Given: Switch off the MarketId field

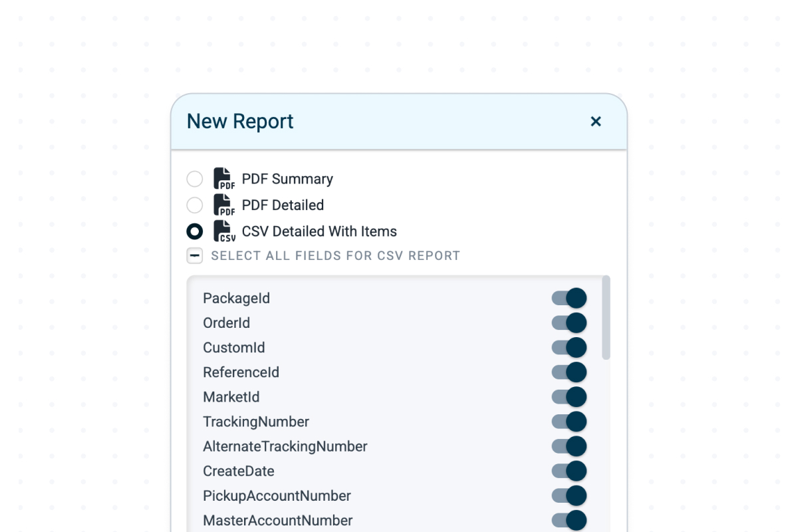Looking at the screenshot, I should tap(569, 396).
